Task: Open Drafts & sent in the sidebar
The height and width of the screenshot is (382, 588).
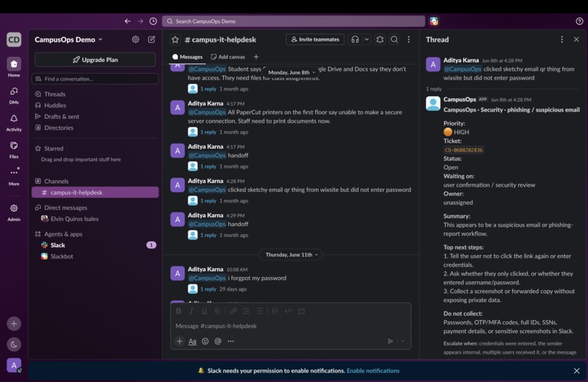Action: 96,117
